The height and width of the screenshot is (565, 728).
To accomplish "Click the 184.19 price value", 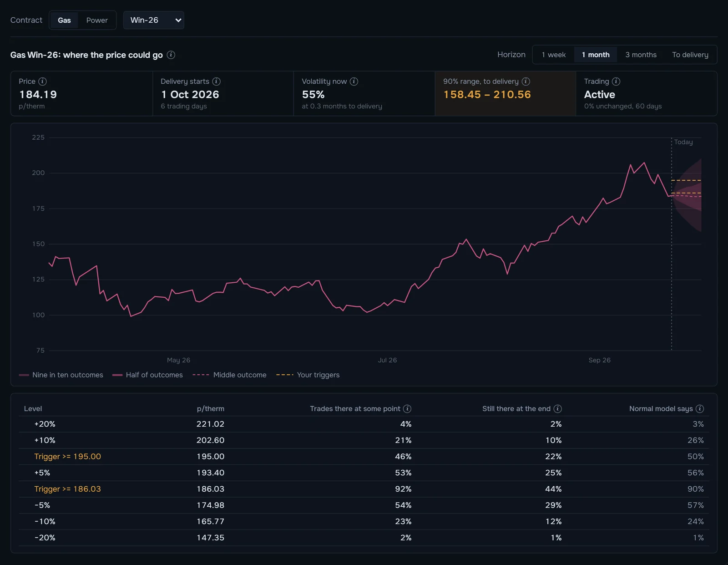I will [x=38, y=95].
